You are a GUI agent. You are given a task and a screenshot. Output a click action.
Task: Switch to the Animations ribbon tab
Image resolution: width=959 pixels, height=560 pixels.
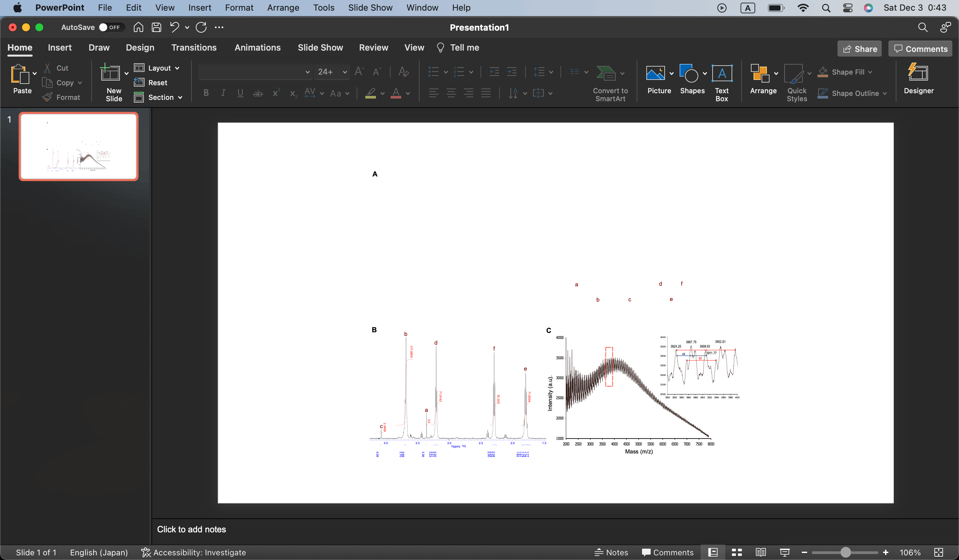[x=257, y=48]
